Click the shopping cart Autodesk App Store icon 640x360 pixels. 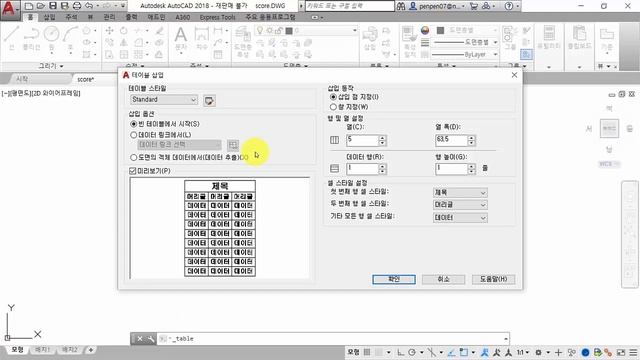(x=473, y=6)
